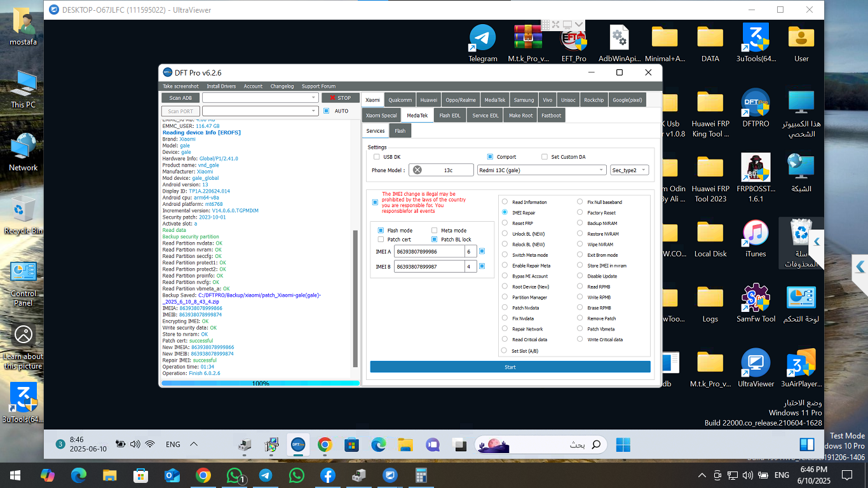Enable the Meta mode checkbox
868x488 pixels.
435,231
